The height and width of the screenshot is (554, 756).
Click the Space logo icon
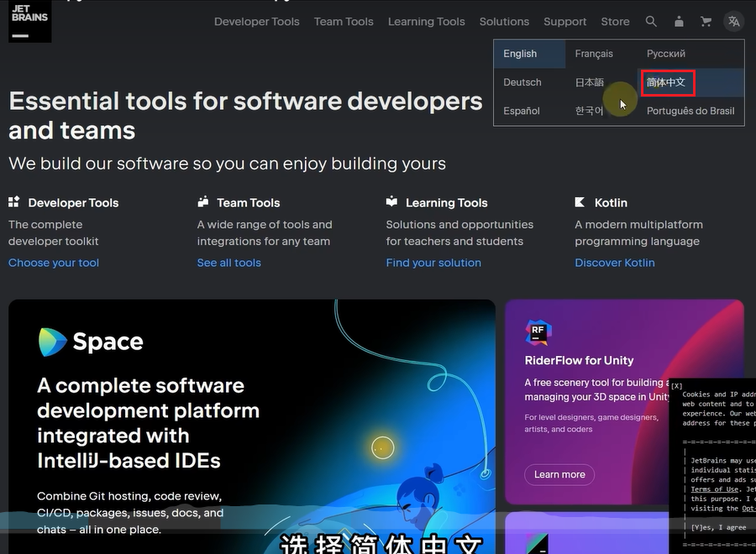click(x=52, y=342)
